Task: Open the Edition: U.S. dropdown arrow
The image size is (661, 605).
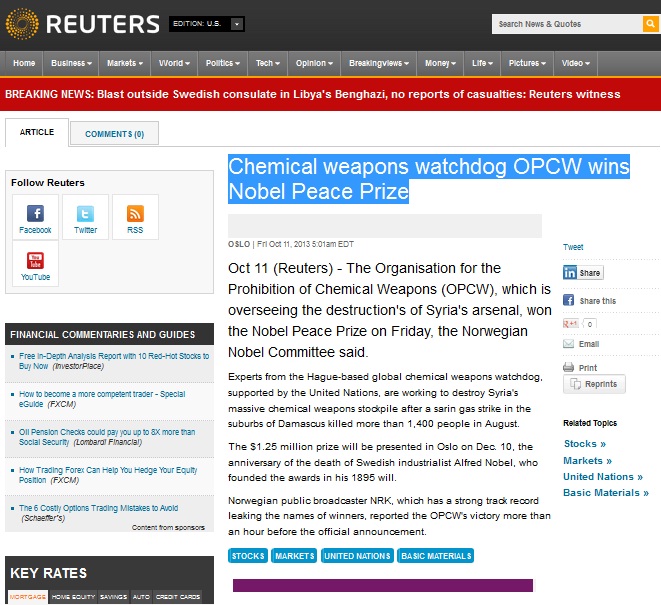Action: tap(237, 24)
